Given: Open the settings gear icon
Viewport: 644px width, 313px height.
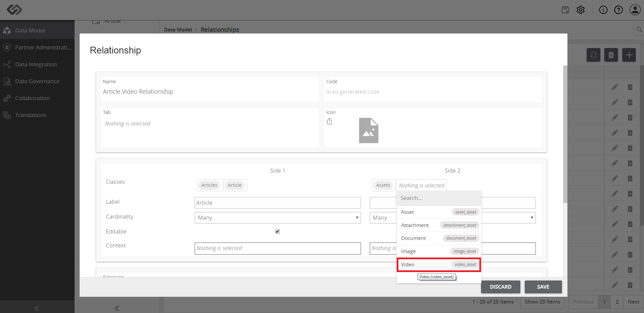Looking at the screenshot, I should [x=581, y=10].
